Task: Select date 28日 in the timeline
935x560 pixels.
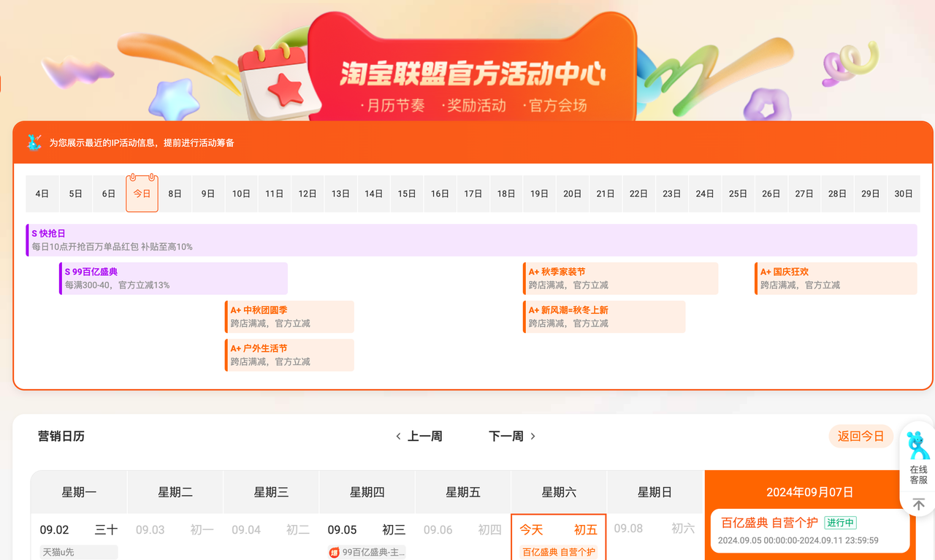Action: 837,193
